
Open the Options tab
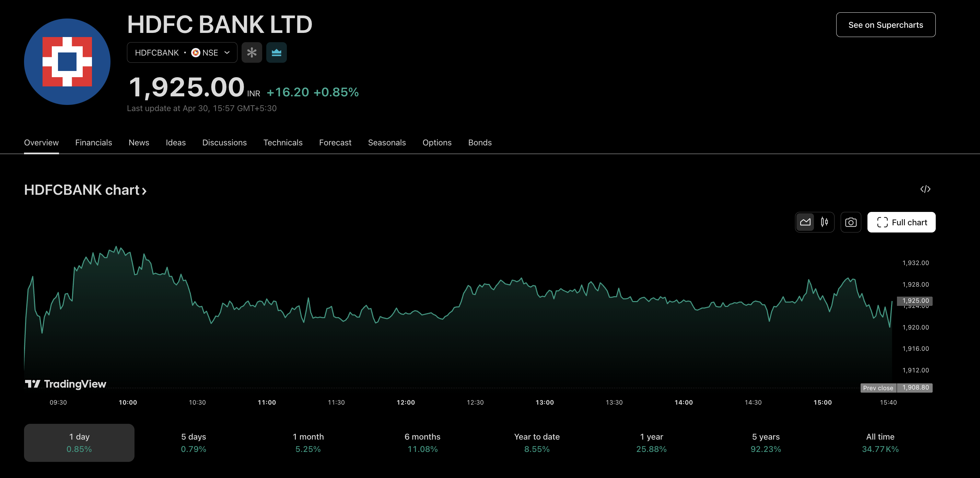pyautogui.click(x=437, y=143)
